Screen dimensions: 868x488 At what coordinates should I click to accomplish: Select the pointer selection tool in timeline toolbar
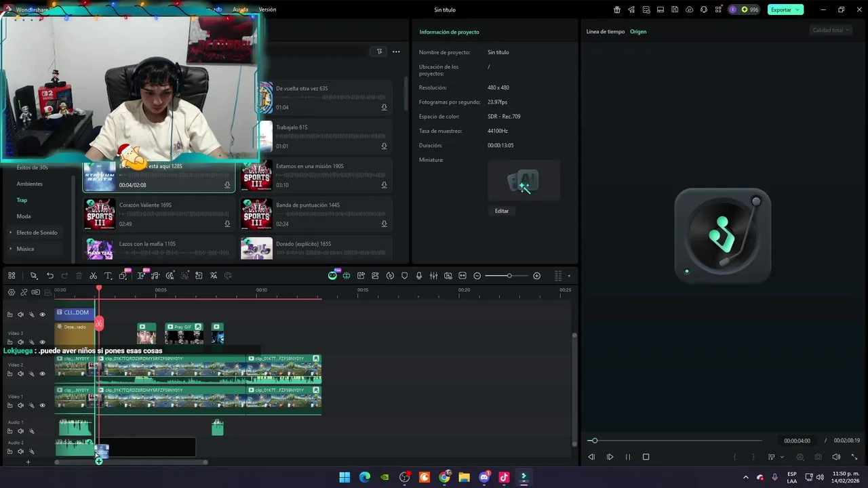(x=33, y=276)
